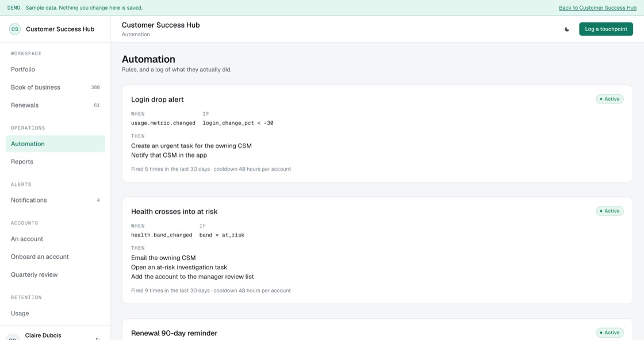Click the login_change_pct < -30 condition
The width and height of the screenshot is (644, 340).
(x=238, y=123)
